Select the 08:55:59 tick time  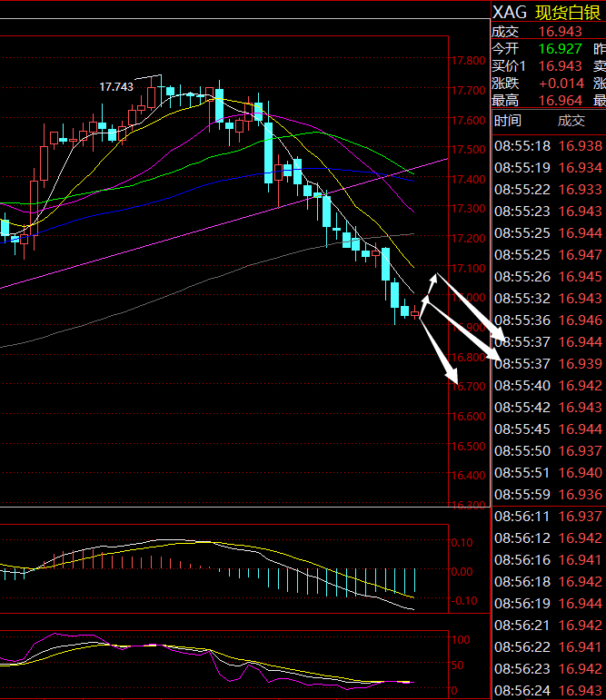coord(522,495)
